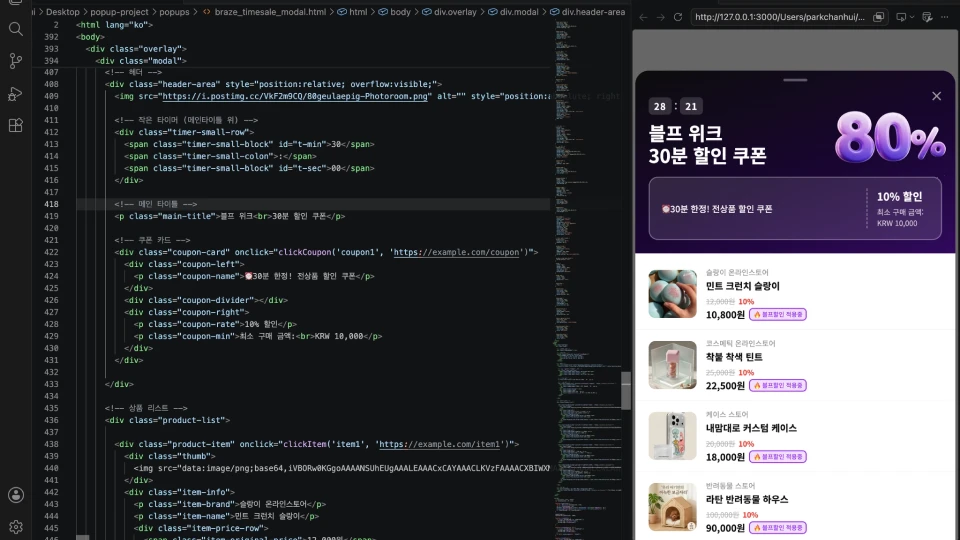960x540 pixels.
Task: Click the preview URL address field
Action: point(779,17)
